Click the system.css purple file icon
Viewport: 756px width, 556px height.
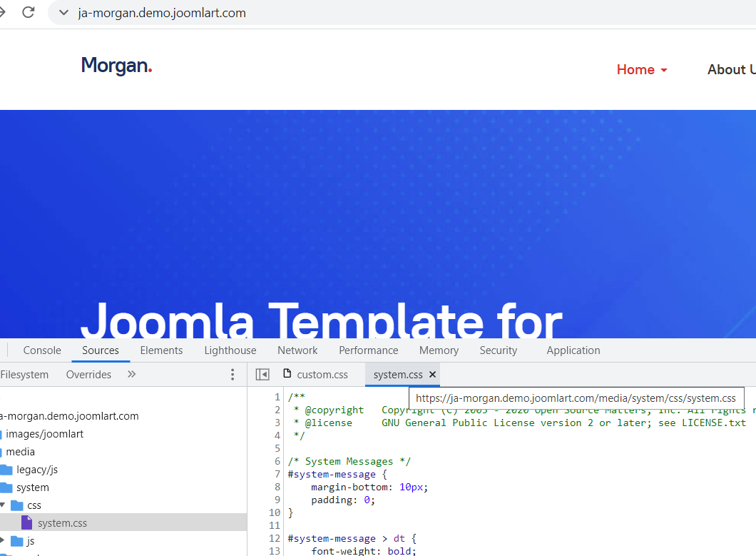click(x=27, y=523)
